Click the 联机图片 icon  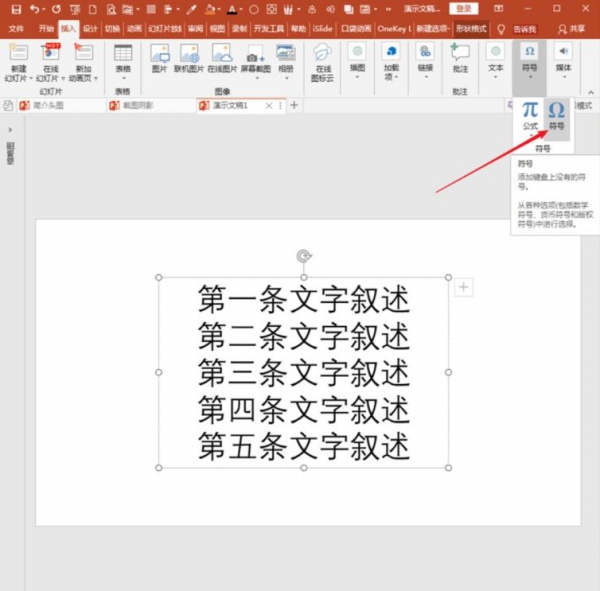point(189,53)
